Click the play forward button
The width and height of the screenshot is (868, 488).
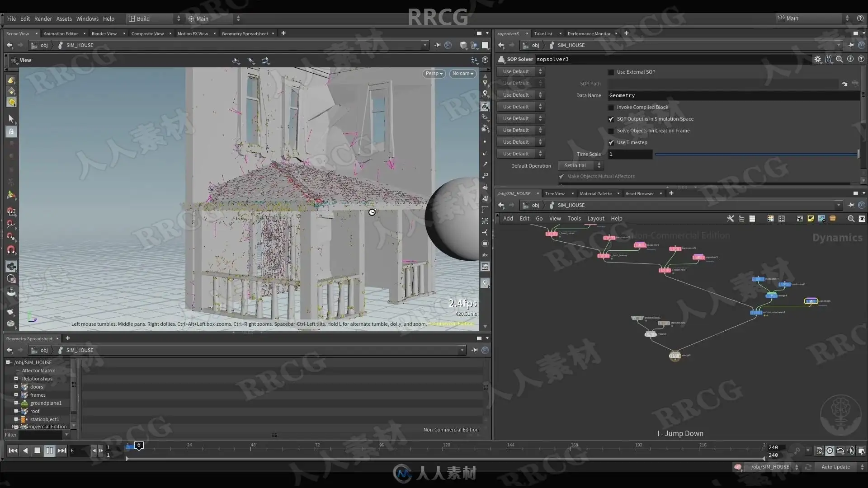click(x=49, y=450)
